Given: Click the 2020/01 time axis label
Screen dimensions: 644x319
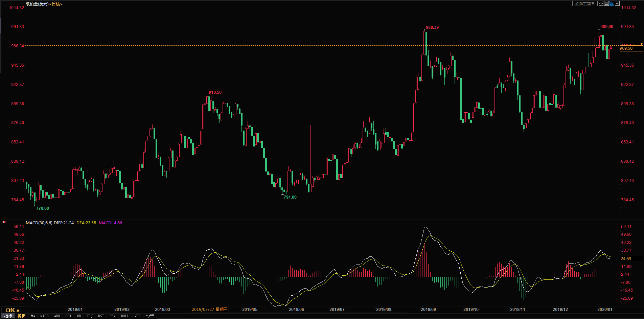Looking at the screenshot, I should tap(605, 310).
